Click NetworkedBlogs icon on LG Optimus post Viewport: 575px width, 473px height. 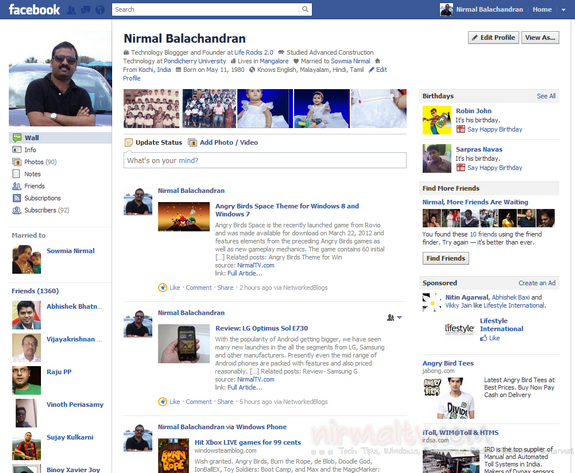tap(162, 402)
